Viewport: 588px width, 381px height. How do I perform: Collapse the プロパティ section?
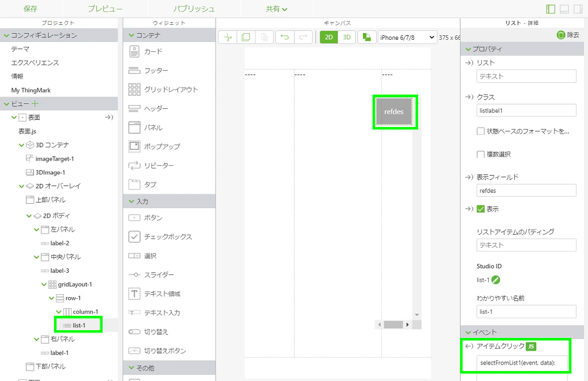468,49
